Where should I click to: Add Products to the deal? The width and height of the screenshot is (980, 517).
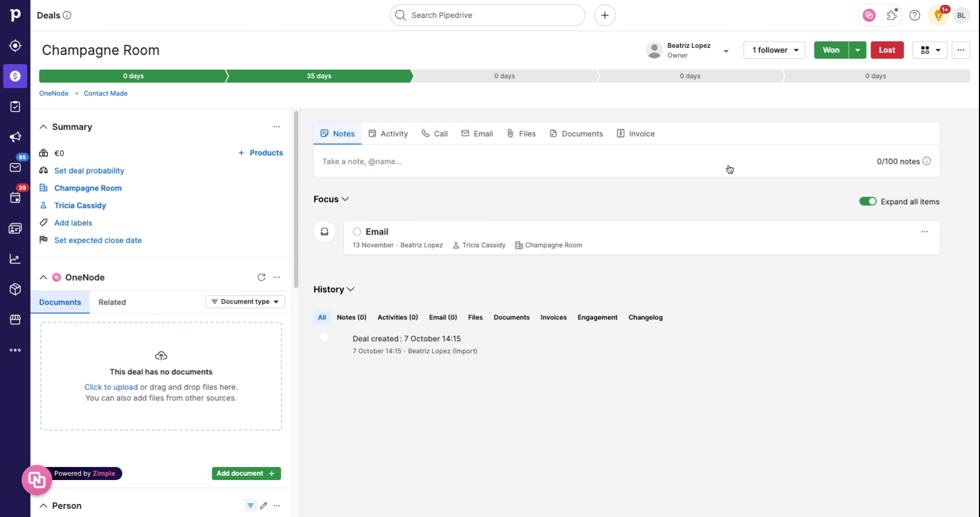(260, 153)
